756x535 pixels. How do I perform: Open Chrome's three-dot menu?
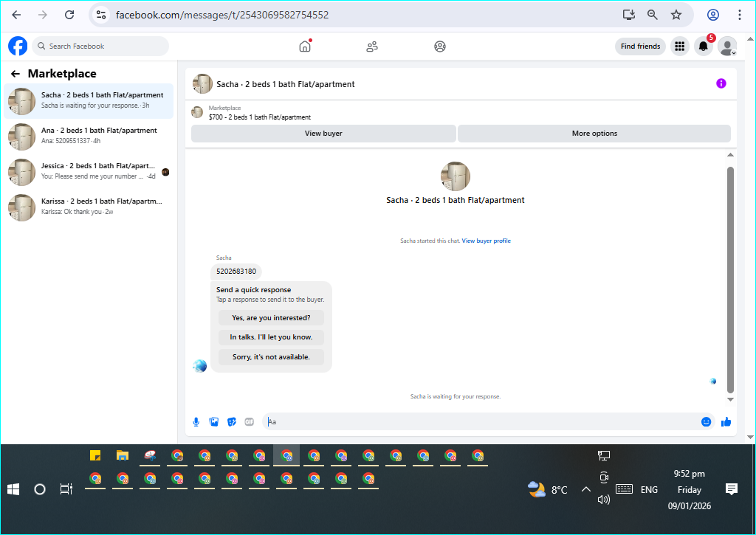pyautogui.click(x=739, y=15)
